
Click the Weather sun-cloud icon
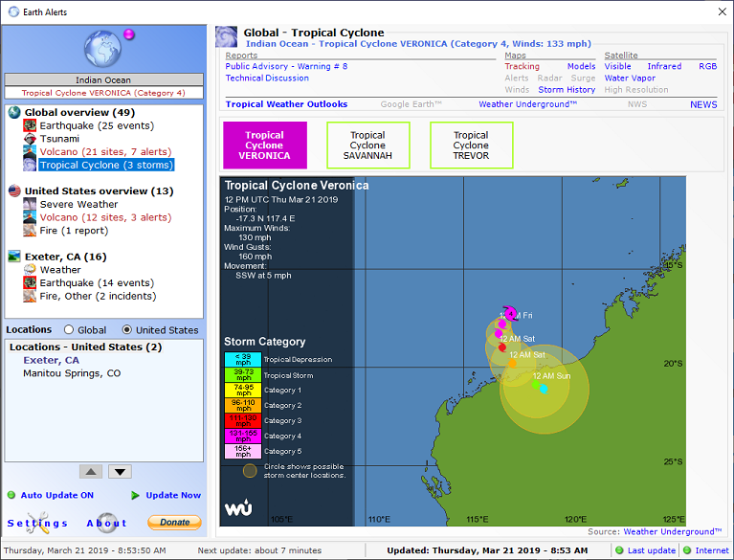point(30,270)
